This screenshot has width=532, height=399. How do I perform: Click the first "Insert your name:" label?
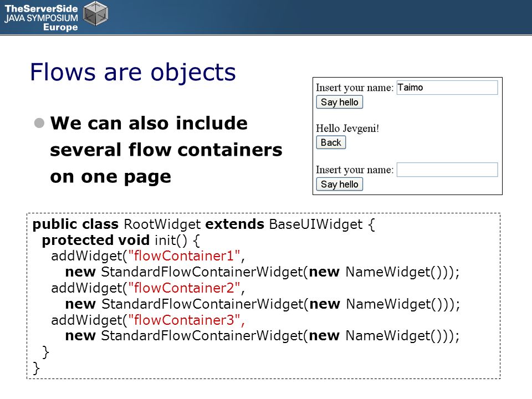pos(355,88)
